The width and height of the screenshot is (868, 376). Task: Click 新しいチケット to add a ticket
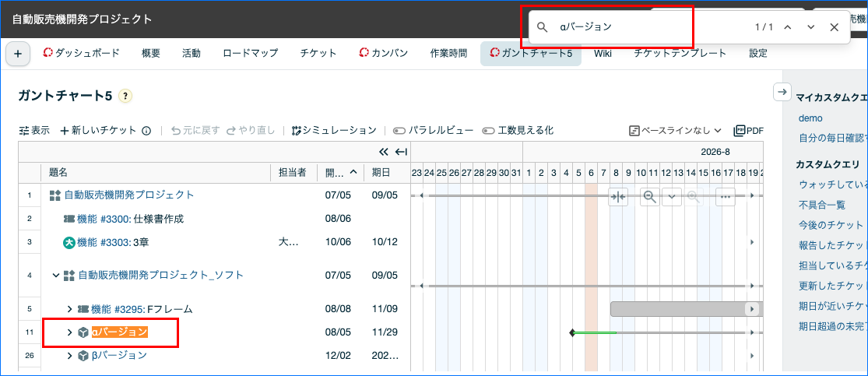[x=98, y=131]
